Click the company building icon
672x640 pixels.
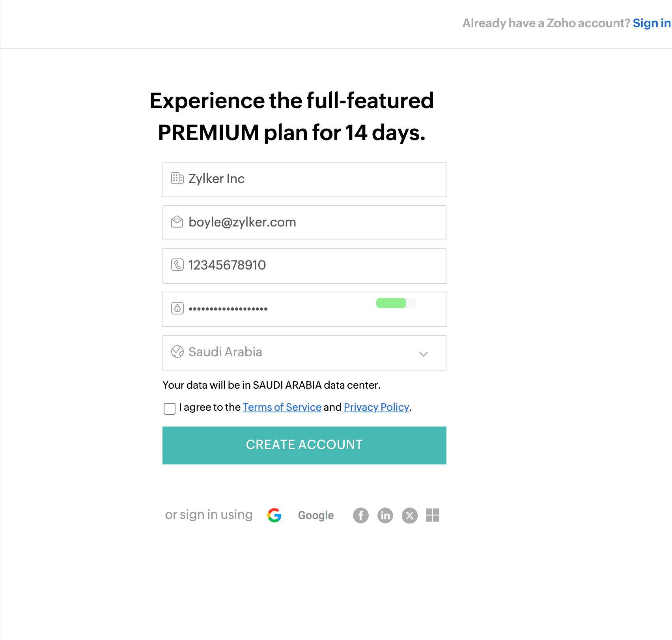(177, 178)
